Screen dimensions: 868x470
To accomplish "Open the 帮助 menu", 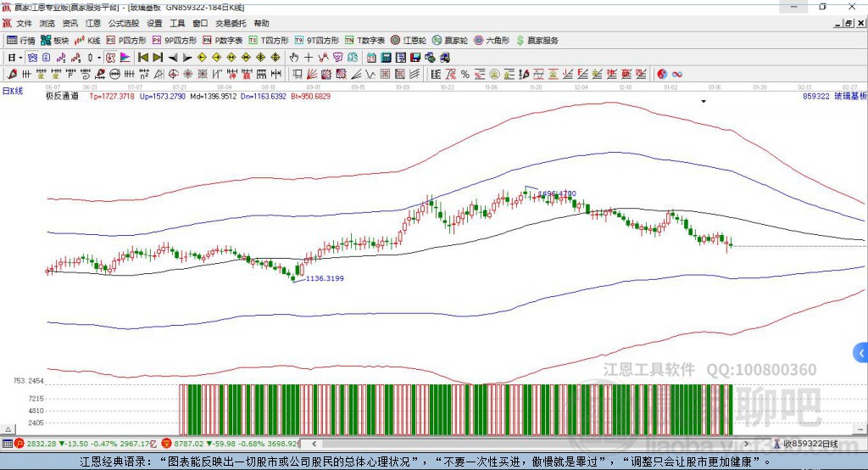I will click(261, 23).
